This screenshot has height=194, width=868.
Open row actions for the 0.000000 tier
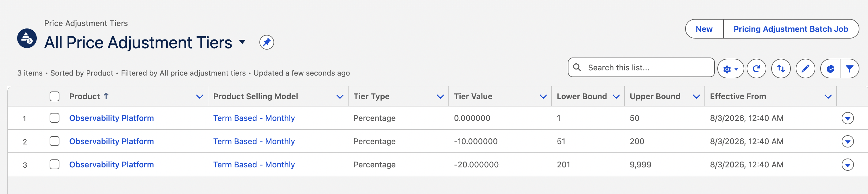(x=847, y=118)
